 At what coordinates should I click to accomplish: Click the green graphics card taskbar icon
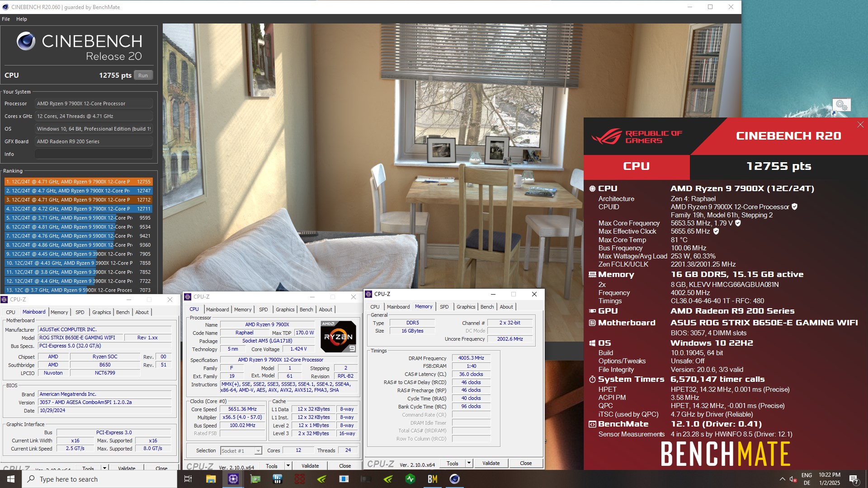(255, 479)
